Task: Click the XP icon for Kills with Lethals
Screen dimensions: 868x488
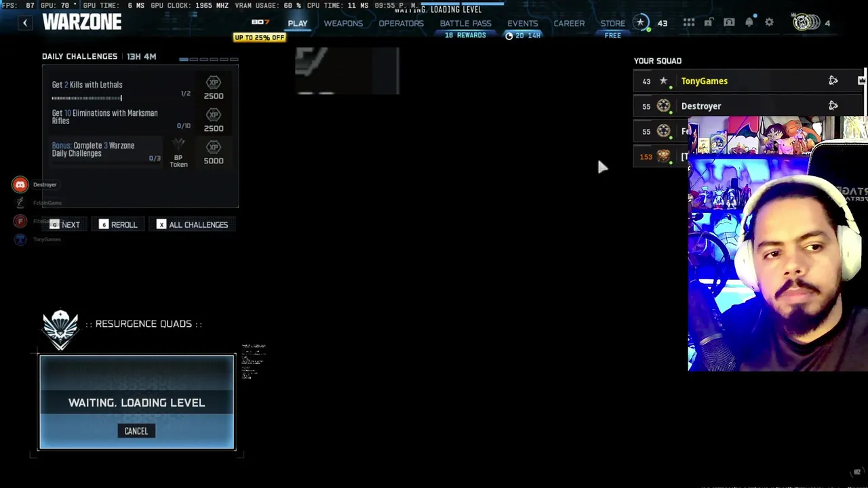Action: pyautogui.click(x=214, y=83)
